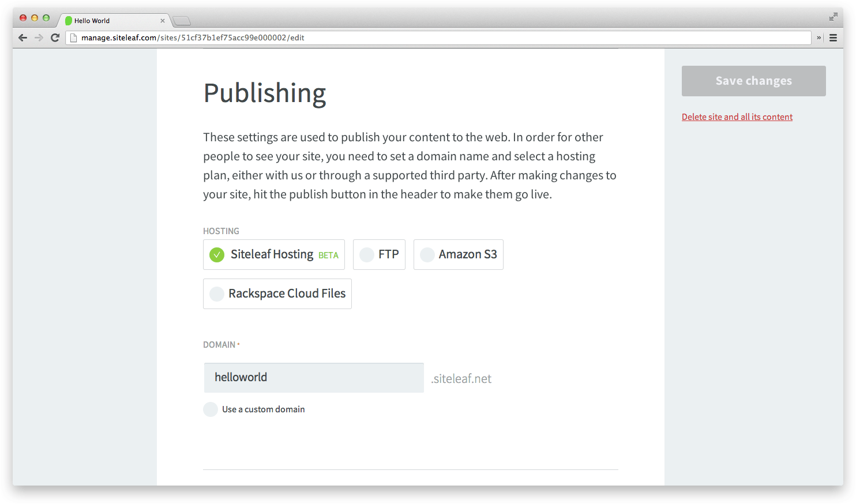Click the Save changes button

754,81
